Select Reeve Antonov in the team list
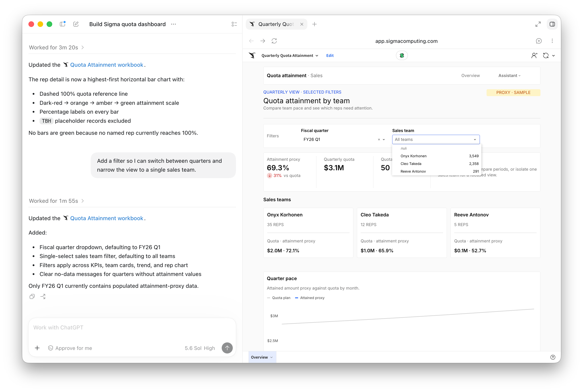This screenshot has height=392, width=583. click(437, 171)
